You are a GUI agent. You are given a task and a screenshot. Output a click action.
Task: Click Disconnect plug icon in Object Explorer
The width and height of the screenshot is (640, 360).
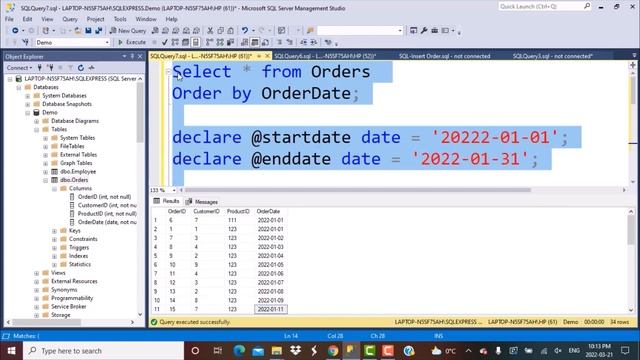point(50,68)
